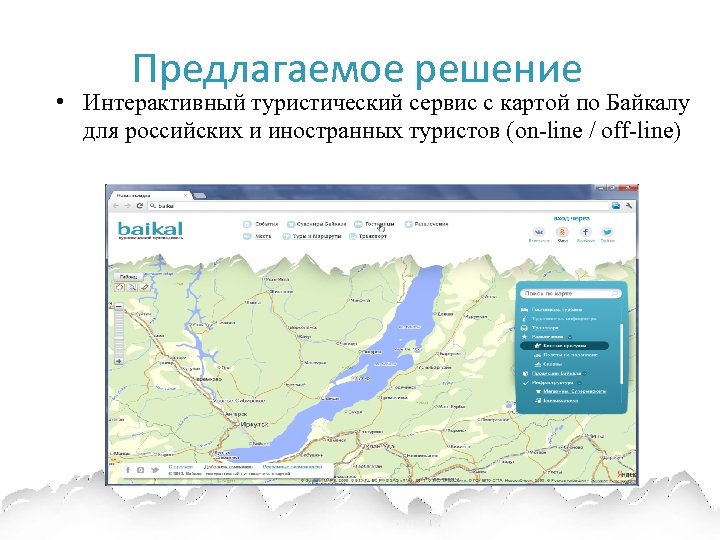Click the footer Instagram icon
The height and width of the screenshot is (540, 720).
[141, 470]
